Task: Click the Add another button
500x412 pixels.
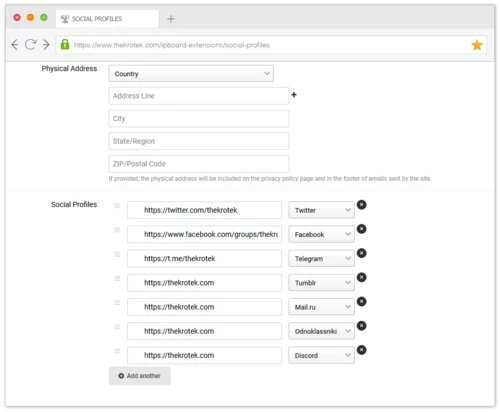Action: click(140, 376)
